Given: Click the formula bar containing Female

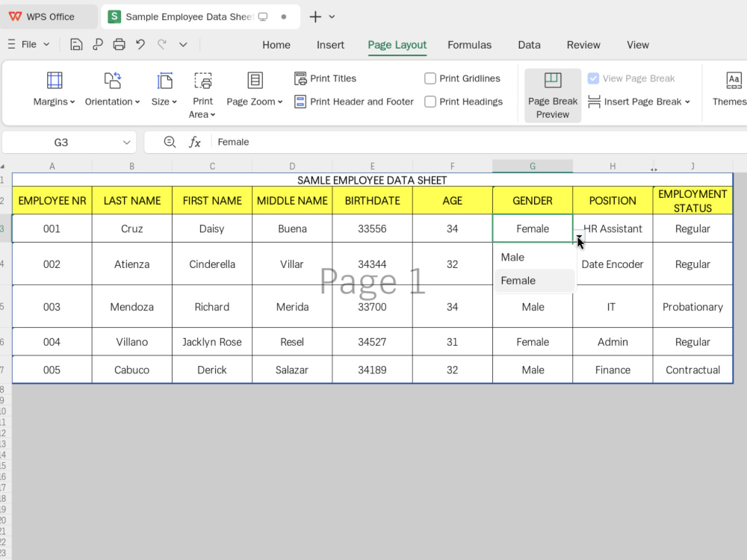Looking at the screenshot, I should [481, 142].
